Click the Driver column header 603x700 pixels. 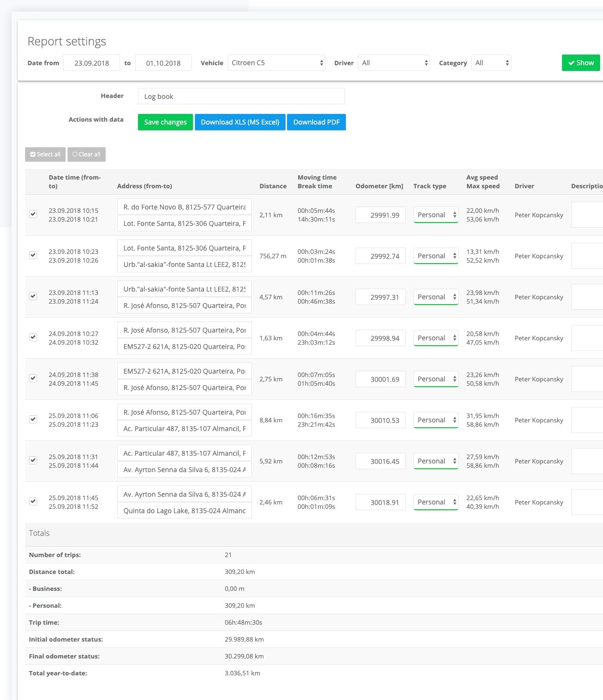524,186
